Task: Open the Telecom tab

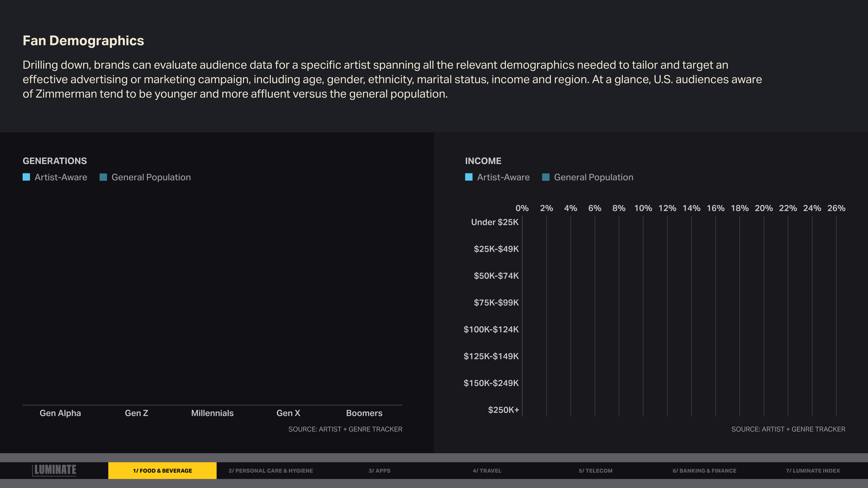Action: pos(595,470)
